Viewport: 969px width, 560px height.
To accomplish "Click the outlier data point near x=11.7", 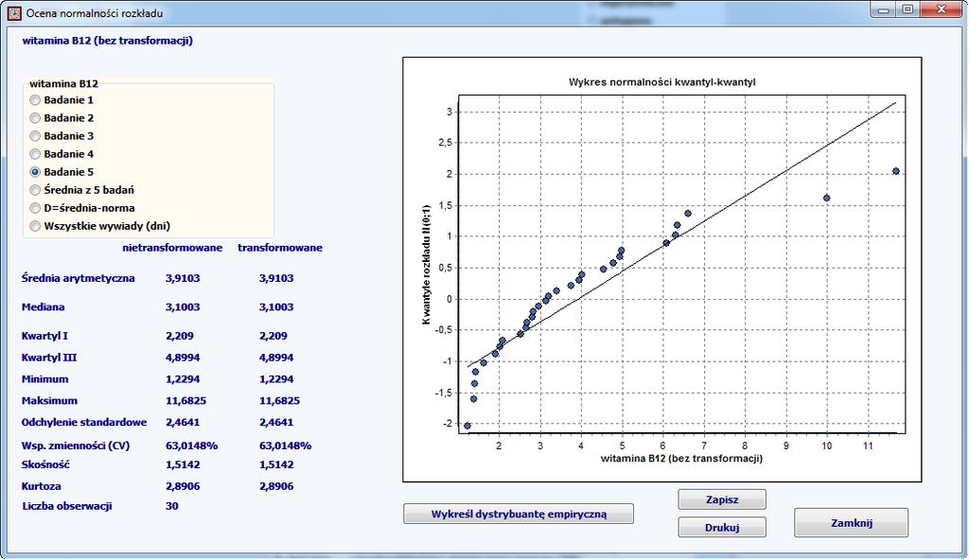I will coord(896,171).
